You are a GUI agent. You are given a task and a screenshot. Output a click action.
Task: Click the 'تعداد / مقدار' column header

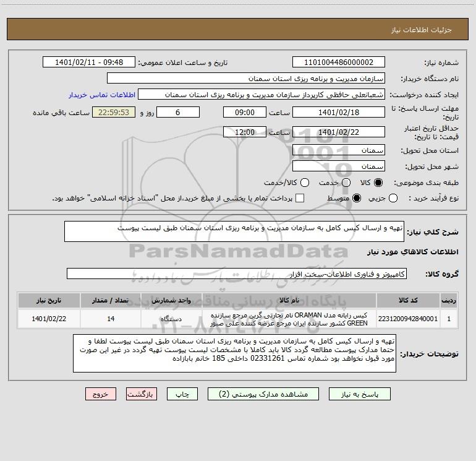click(111, 300)
